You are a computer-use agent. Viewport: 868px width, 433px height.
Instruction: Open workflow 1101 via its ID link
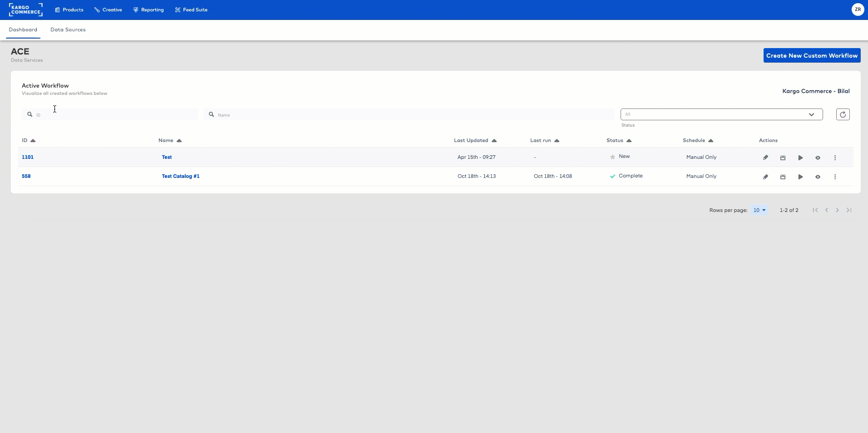pos(28,157)
